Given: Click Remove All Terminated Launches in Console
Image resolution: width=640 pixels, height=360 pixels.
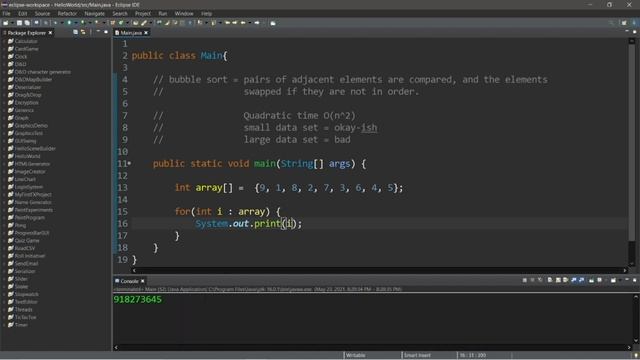Looking at the screenshot, I should (540, 280).
